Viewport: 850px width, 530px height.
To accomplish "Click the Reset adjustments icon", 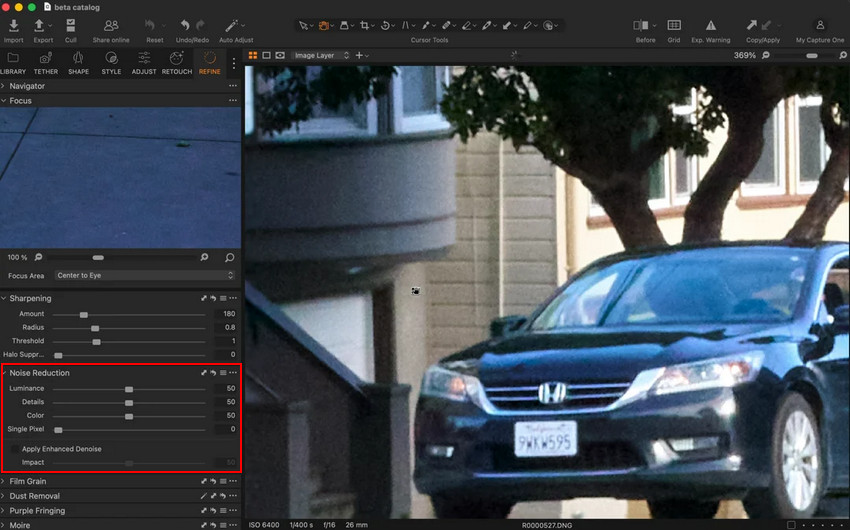I will pyautogui.click(x=150, y=25).
